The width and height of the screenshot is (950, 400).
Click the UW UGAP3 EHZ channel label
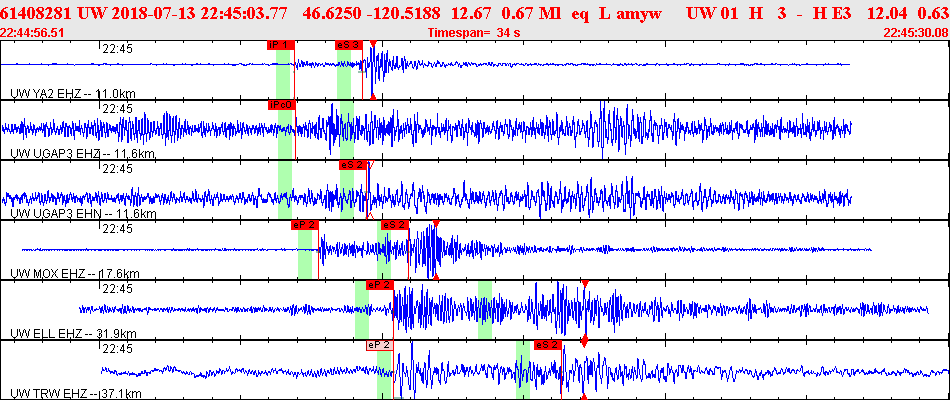84,154
